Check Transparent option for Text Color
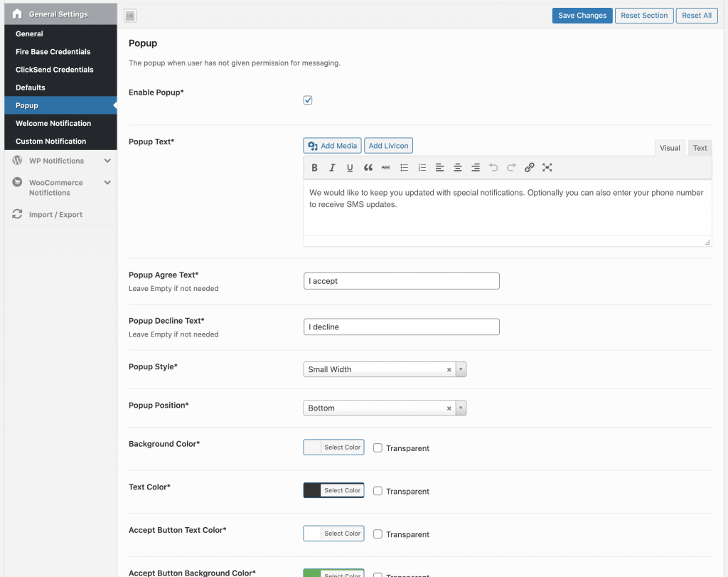 click(x=378, y=491)
